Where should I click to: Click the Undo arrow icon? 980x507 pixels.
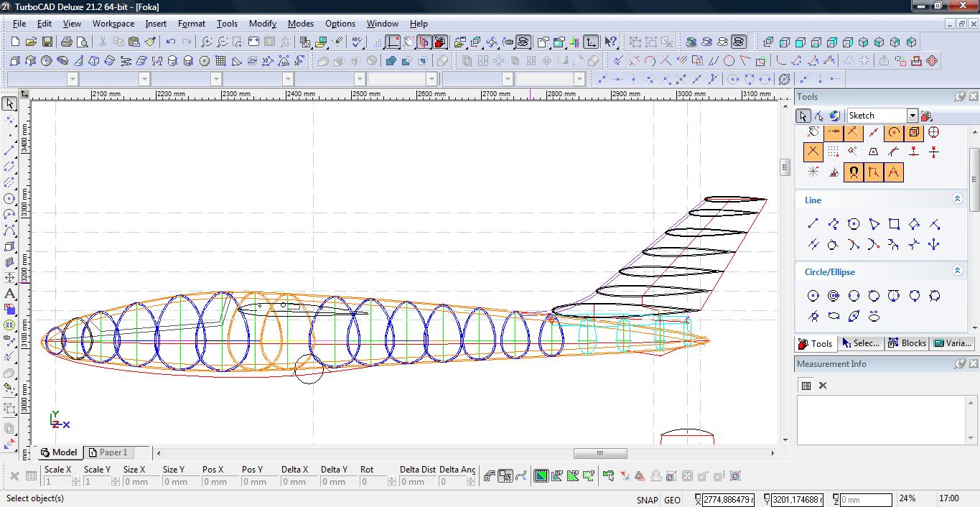171,42
